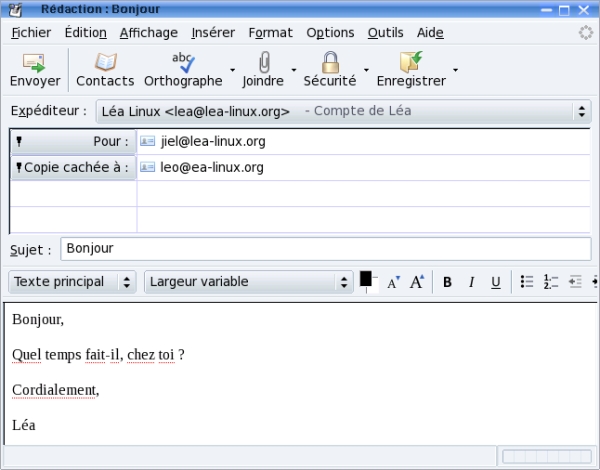Increase font size with larger A icon

point(417,282)
